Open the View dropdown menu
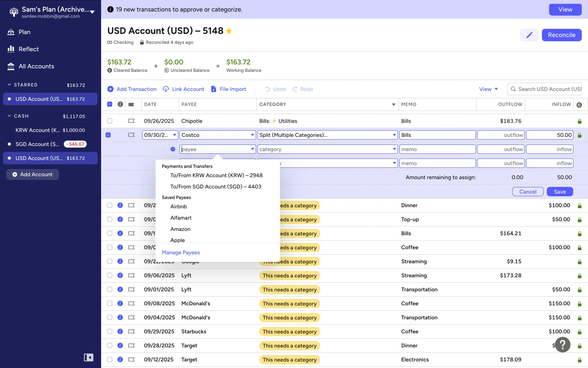The height and width of the screenshot is (368, 588). pyautogui.click(x=488, y=89)
